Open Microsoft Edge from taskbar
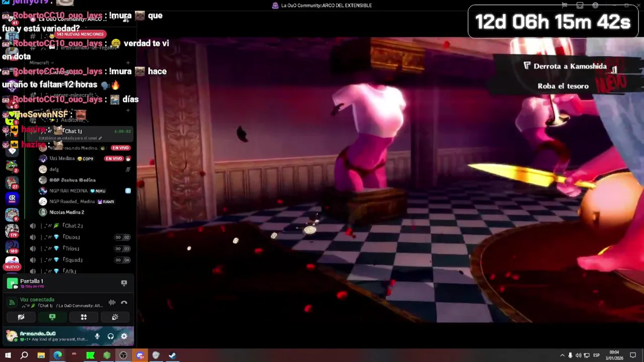 tap(57, 355)
